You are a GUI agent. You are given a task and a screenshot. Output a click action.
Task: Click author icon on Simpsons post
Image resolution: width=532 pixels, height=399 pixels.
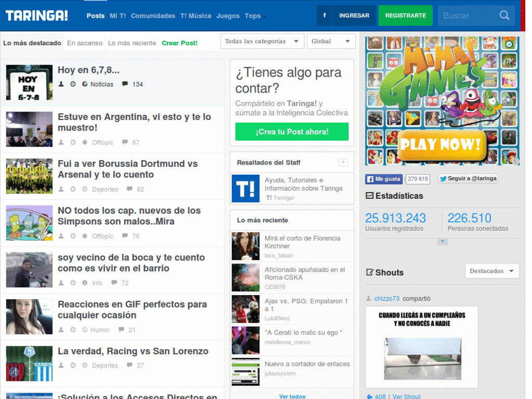(x=61, y=235)
